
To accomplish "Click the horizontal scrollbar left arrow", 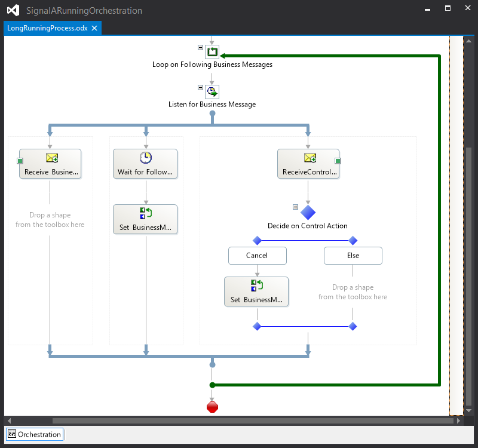I will (x=10, y=421).
